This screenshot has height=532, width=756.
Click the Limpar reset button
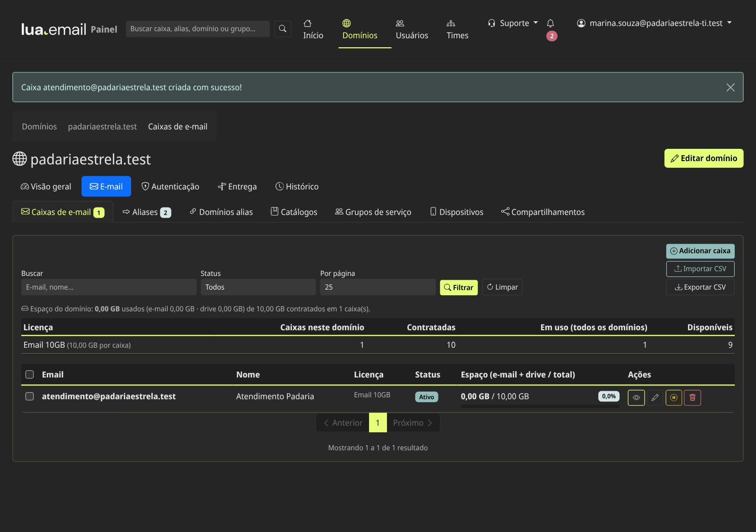pos(502,287)
